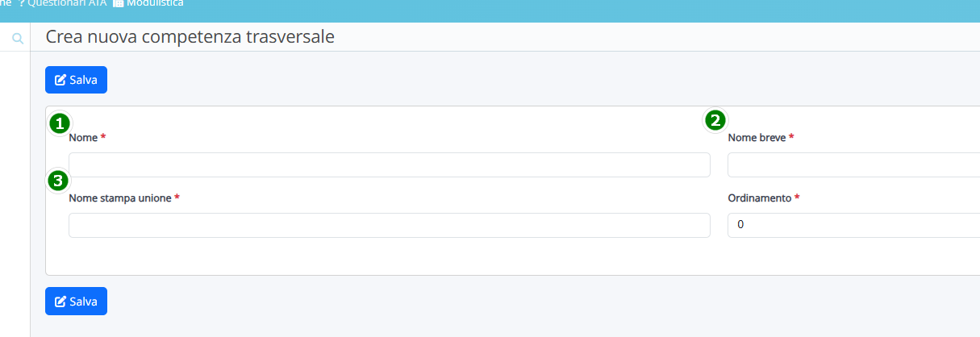Click the sidebar search magnifier icon
Viewport: 980px width, 337px height.
[x=18, y=38]
